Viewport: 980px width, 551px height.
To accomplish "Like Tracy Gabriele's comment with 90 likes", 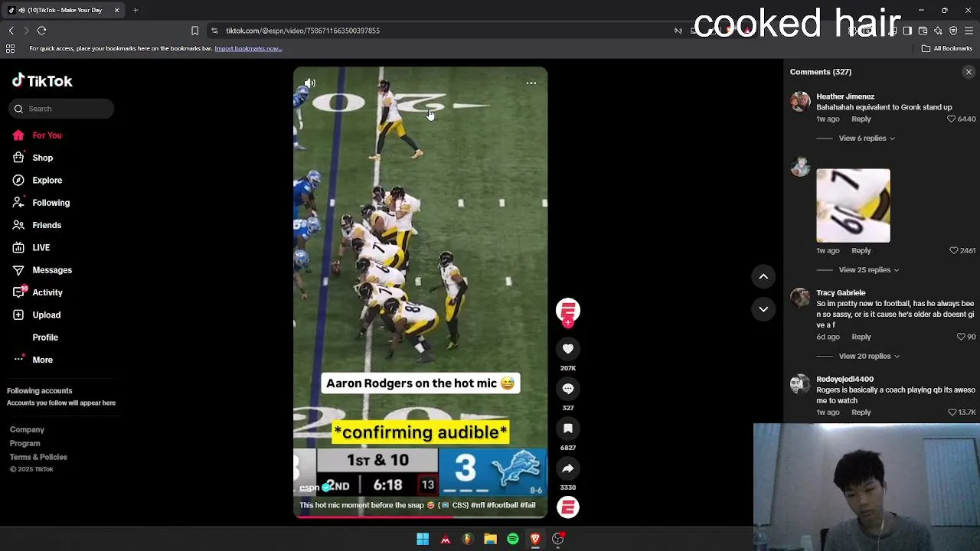I will tap(961, 337).
